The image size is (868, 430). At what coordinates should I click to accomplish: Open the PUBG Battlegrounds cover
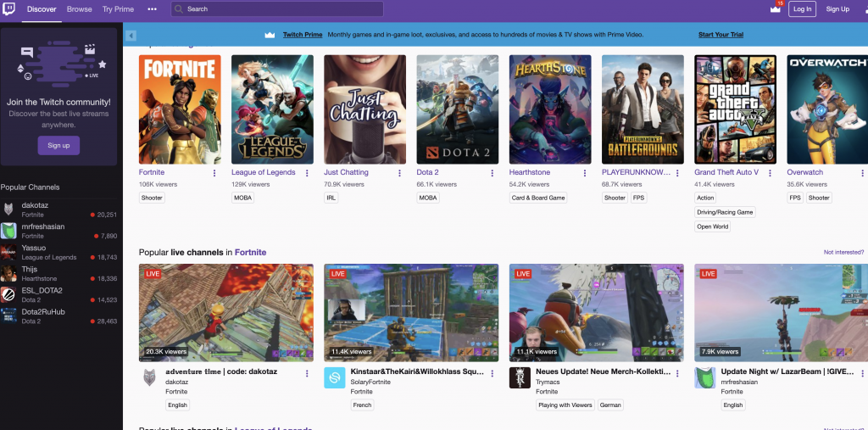click(x=643, y=109)
